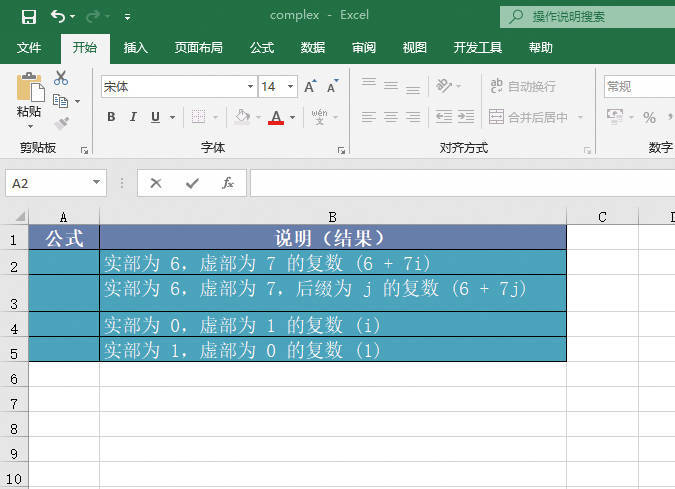The width and height of the screenshot is (675, 489).
Task: Open the 公式 ribbon tab
Action: [262, 47]
